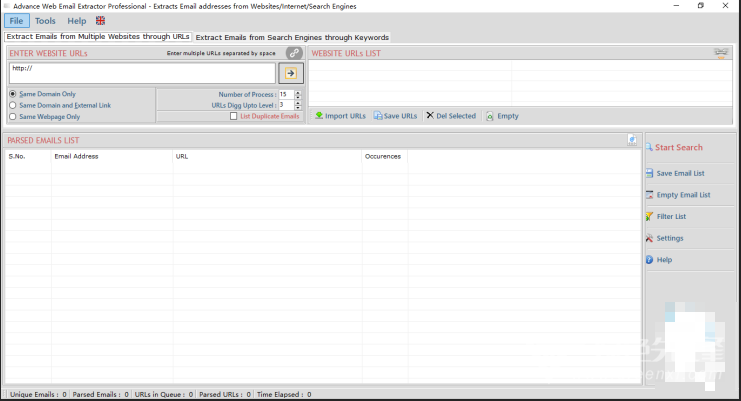The height and width of the screenshot is (401, 741).
Task: Click the blue Help question icon
Action: coord(649,260)
